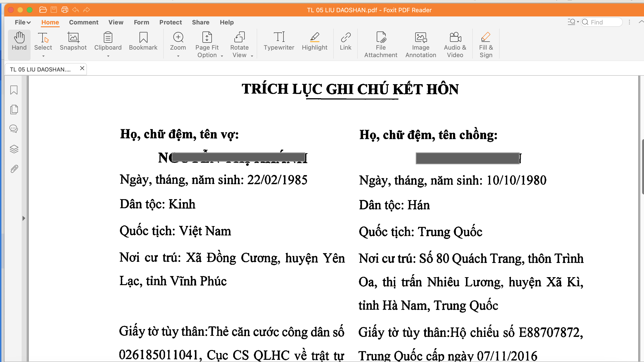The image size is (644, 362).
Task: Click the heading TRÍCH LỤC GHI CHÚ KẾT HÔN
Action: point(350,89)
